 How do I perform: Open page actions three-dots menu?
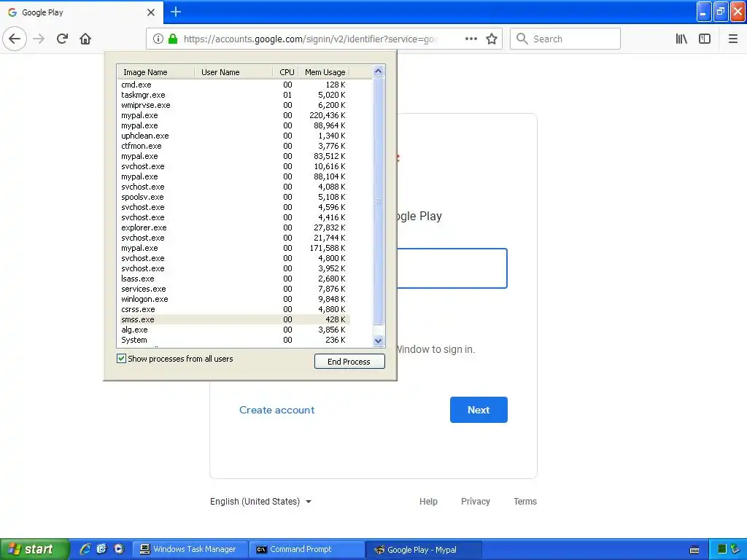(471, 39)
